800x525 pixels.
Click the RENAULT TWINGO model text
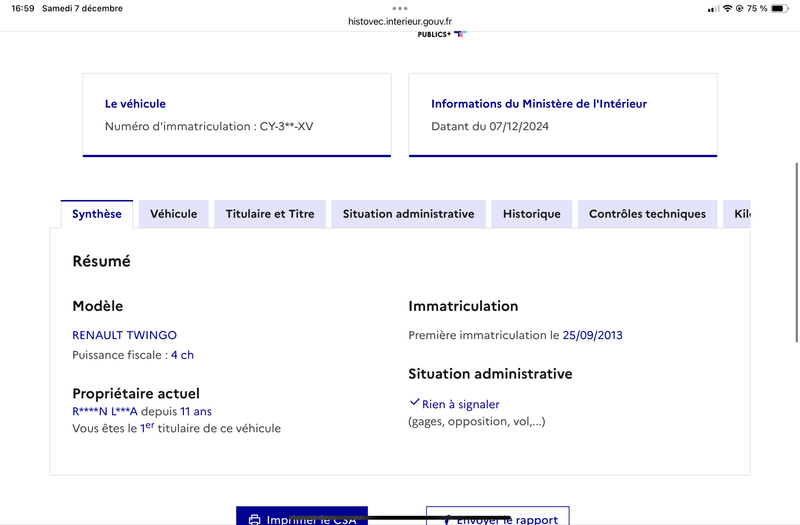[x=124, y=335]
